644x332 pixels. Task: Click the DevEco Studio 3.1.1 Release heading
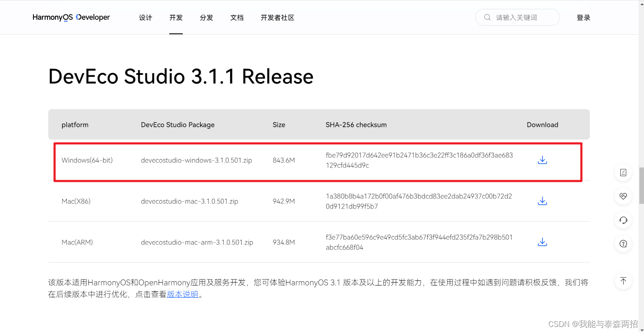181,77
